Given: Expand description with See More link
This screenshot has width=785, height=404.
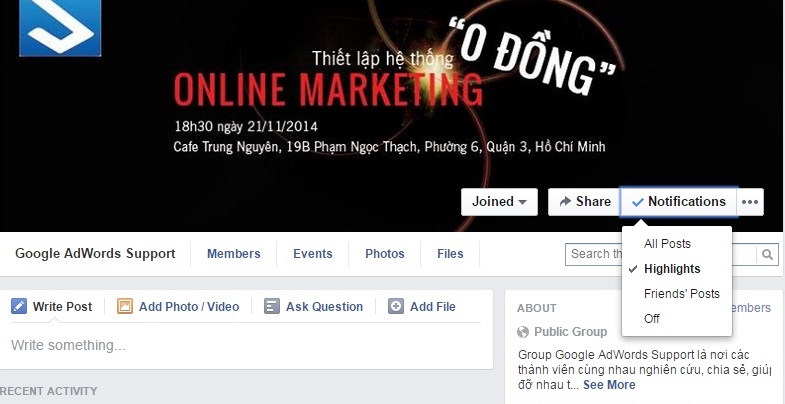Looking at the screenshot, I should tap(609, 385).
